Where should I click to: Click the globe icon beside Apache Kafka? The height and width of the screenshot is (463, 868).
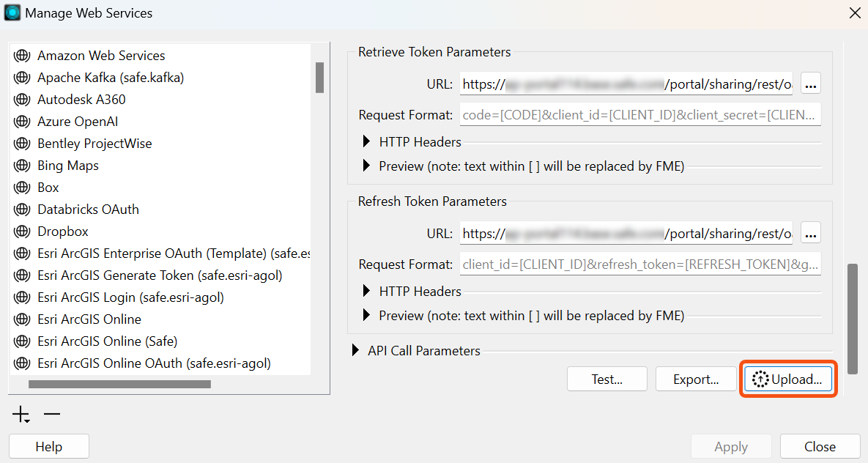(22, 78)
